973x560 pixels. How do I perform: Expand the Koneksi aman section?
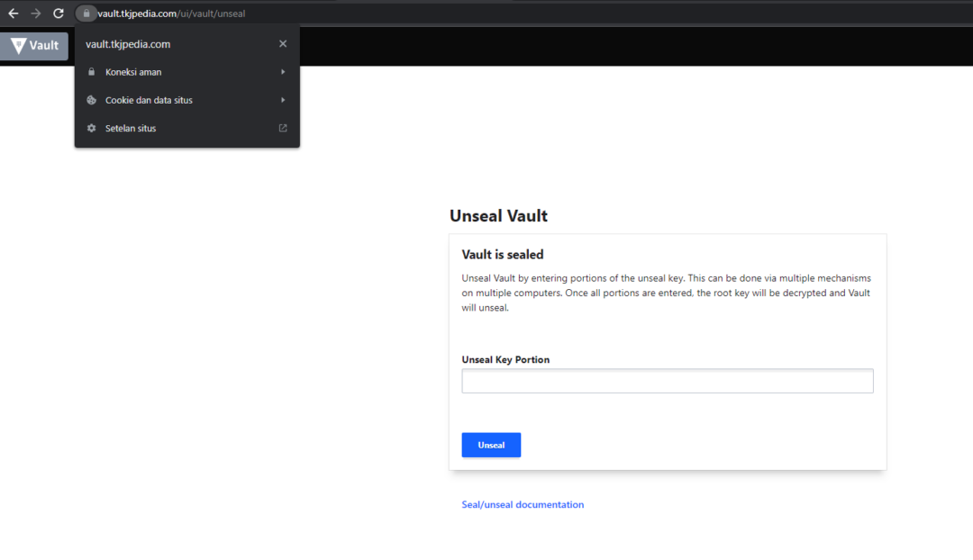(284, 72)
